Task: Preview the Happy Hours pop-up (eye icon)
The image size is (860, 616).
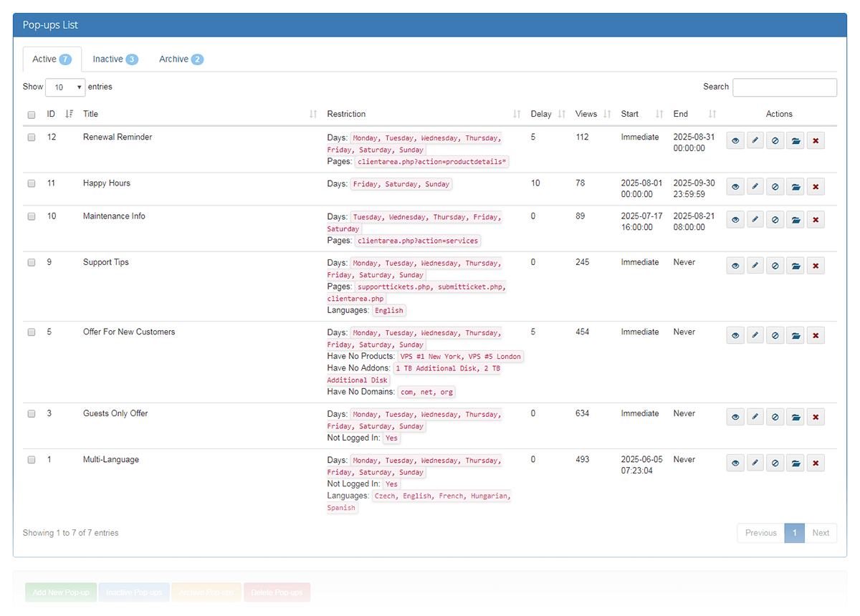Action: [x=735, y=187]
